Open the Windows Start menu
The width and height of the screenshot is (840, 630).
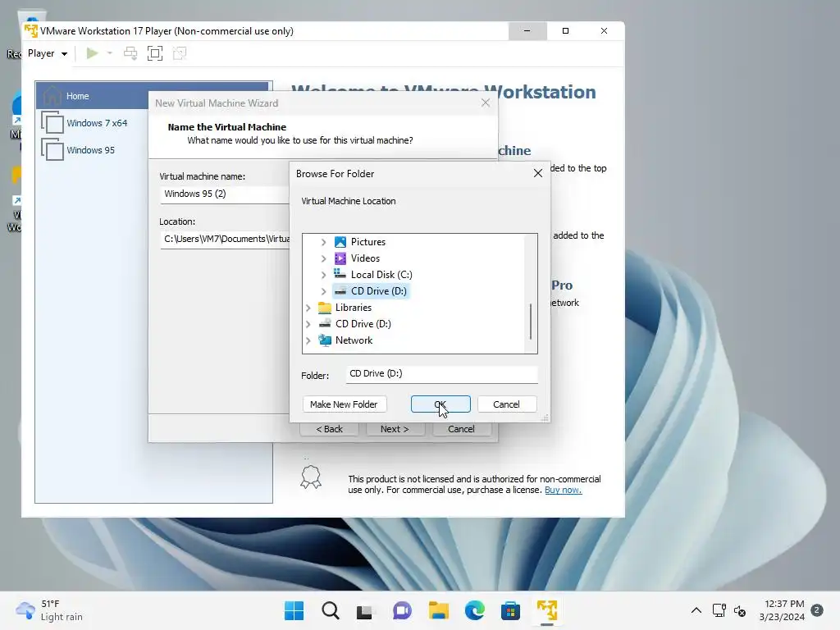(294, 610)
